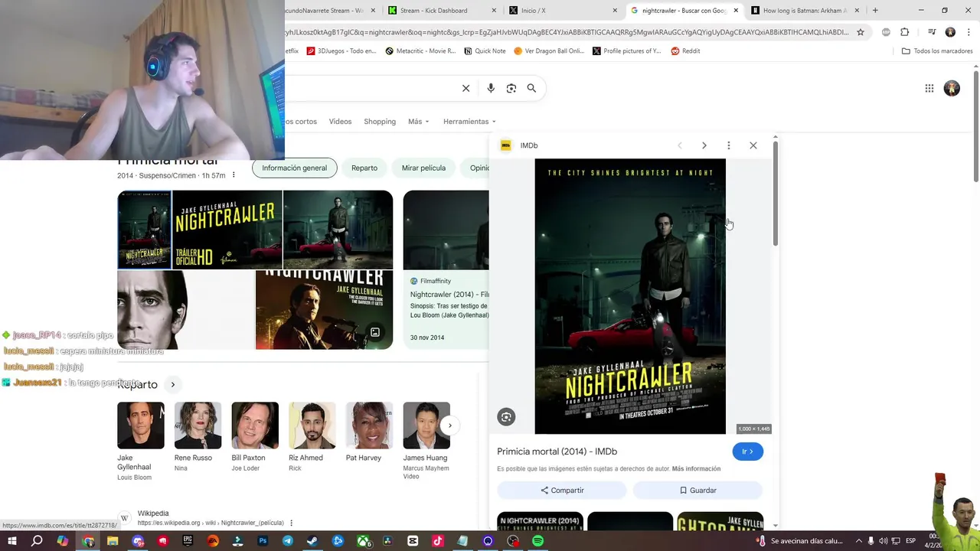The height and width of the screenshot is (551, 980).
Task: Open Epic Games launcher from the taskbar
Action: [x=188, y=541]
